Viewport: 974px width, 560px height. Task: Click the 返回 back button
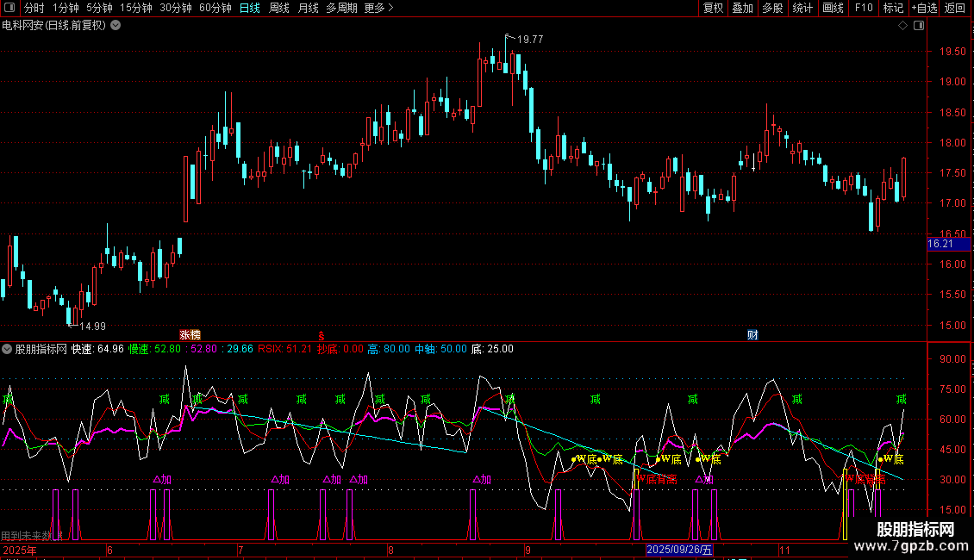click(955, 9)
